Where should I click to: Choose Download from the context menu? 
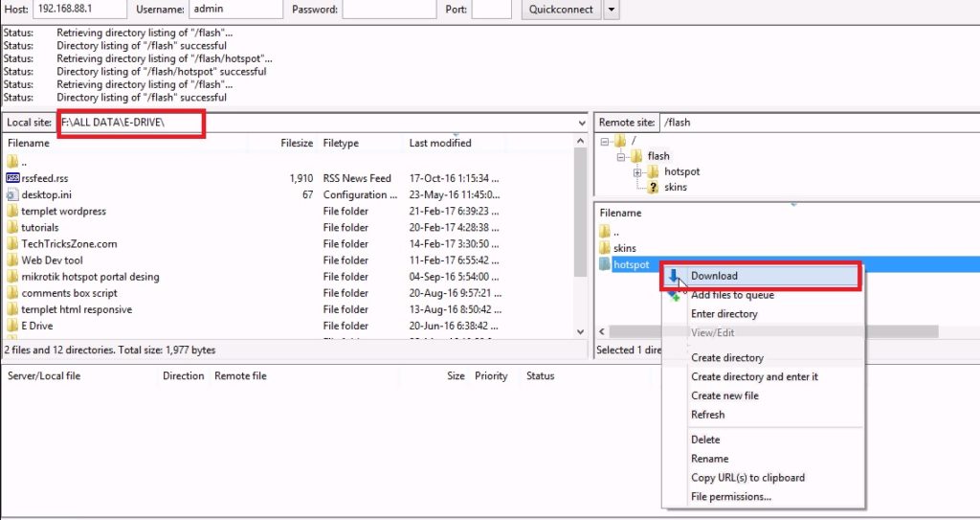coord(714,276)
